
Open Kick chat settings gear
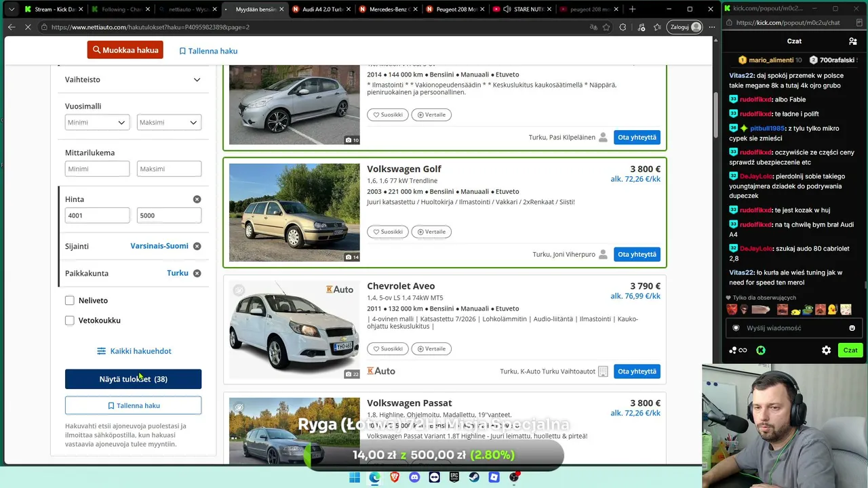(x=826, y=350)
